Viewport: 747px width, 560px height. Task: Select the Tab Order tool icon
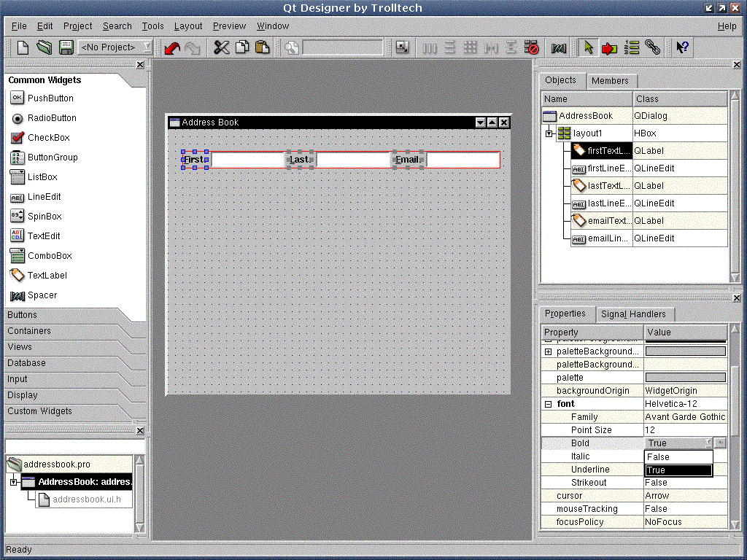[632, 47]
